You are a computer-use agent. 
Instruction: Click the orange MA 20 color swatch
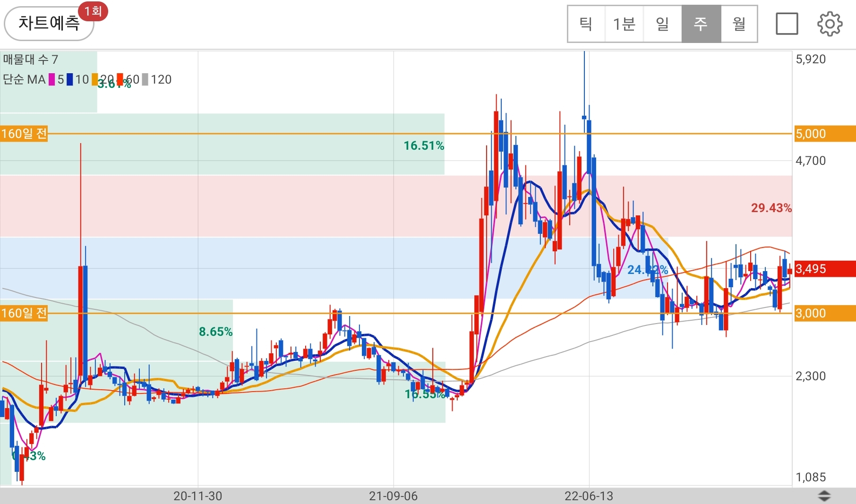click(x=95, y=79)
